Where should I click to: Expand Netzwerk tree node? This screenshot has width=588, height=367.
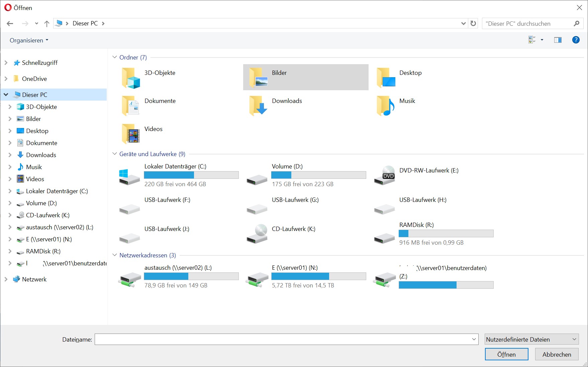click(x=6, y=279)
